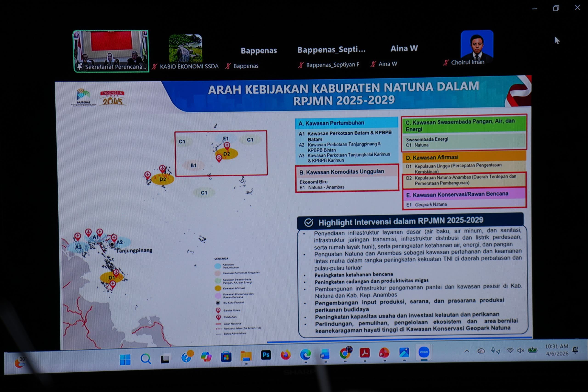Click the Zoom taskbar icon
Screen dimensions: 588x392
pos(424,352)
